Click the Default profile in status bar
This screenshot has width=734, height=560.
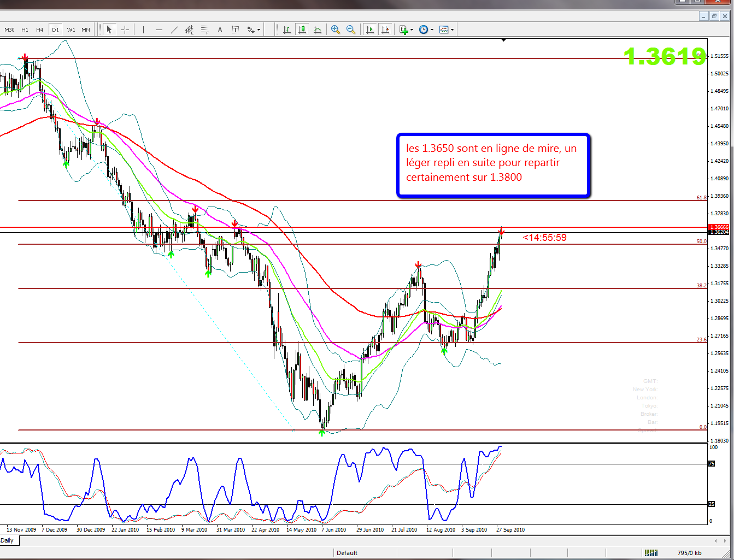coord(347,553)
